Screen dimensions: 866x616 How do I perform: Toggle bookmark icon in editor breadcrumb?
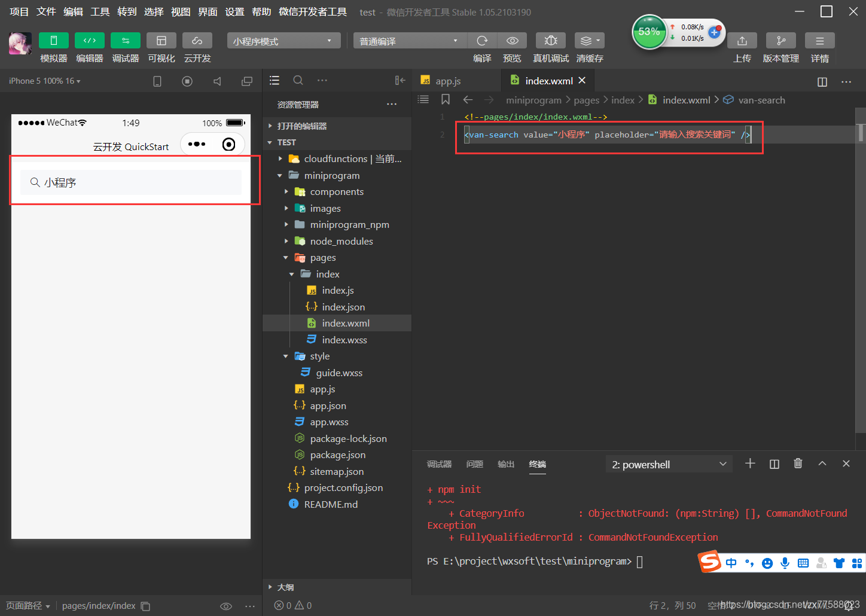pos(446,99)
